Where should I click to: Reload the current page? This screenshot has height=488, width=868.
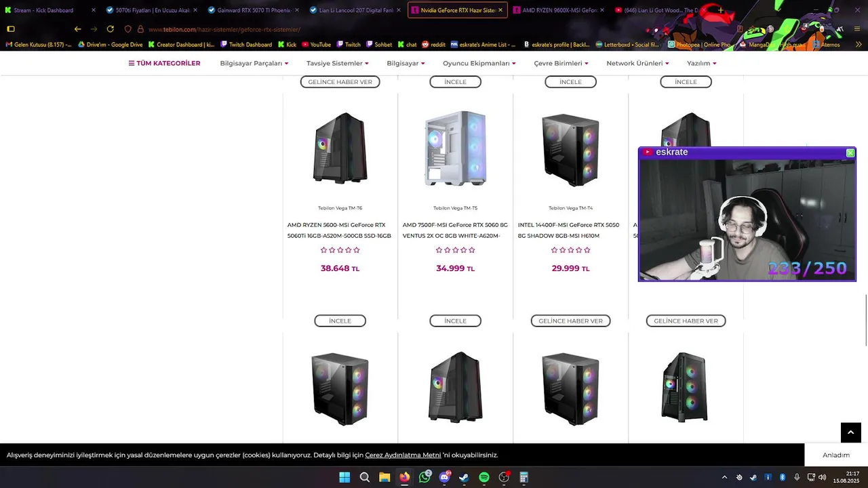click(x=110, y=29)
